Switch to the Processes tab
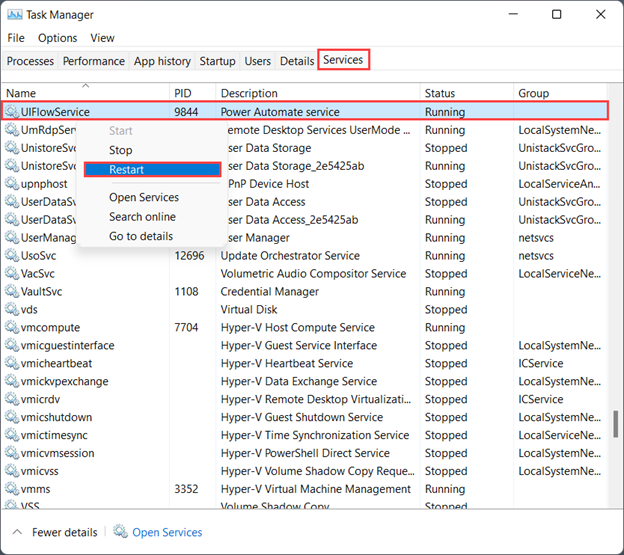Image resolution: width=624 pixels, height=555 pixels. click(30, 61)
